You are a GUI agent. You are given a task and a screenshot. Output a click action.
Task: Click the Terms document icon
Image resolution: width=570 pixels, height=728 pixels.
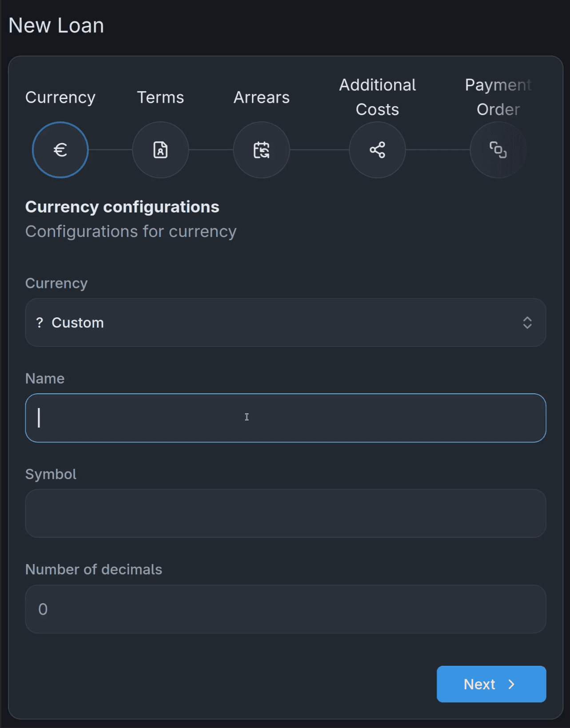tap(160, 150)
